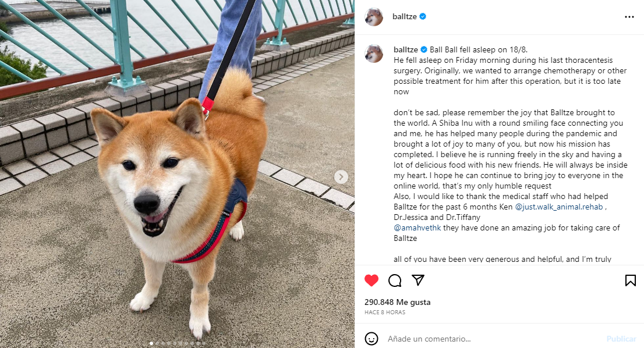
Task: Open the three-dots more options menu
Action: point(629,17)
